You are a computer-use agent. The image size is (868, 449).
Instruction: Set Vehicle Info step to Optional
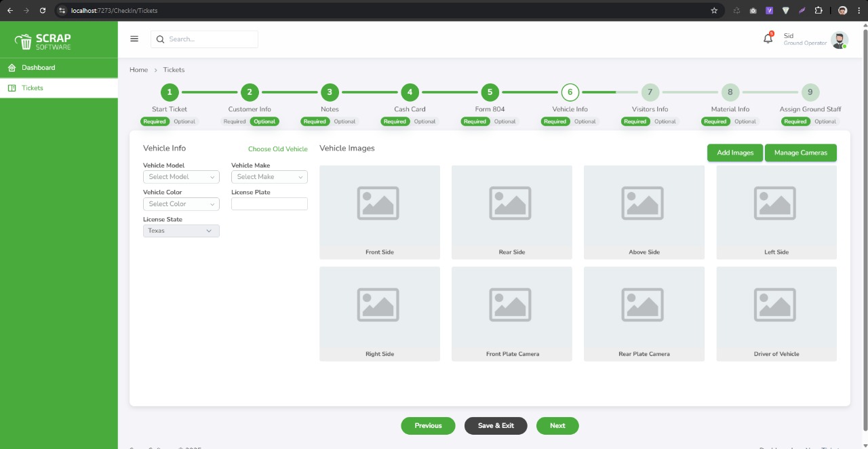coord(585,121)
